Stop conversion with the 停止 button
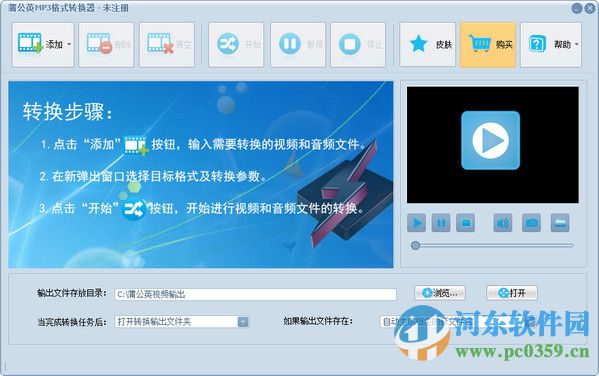The width and height of the screenshot is (599, 376). pos(358,45)
